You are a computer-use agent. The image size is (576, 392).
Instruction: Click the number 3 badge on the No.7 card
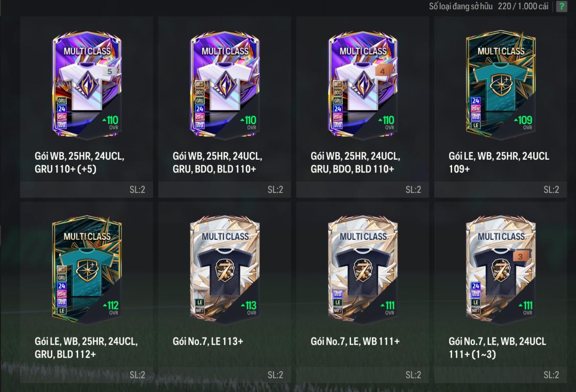tap(520, 256)
